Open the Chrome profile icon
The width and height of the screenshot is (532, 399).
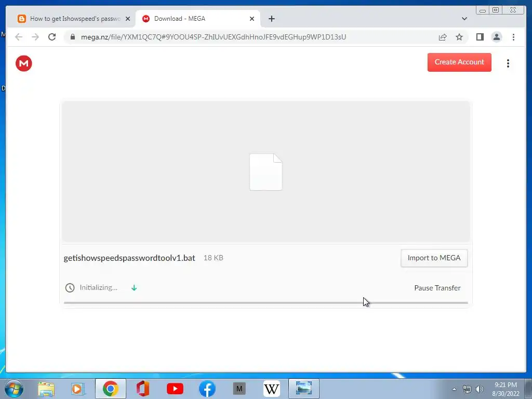coord(496,37)
